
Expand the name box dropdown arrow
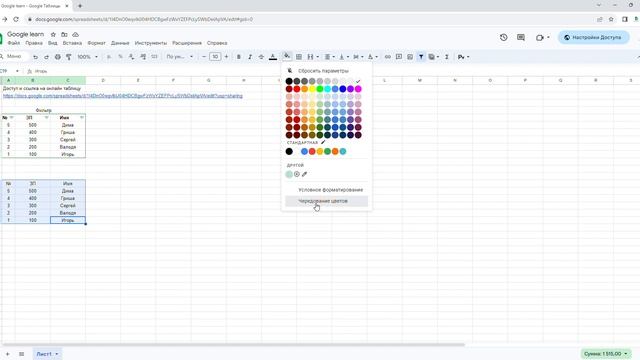17,71
